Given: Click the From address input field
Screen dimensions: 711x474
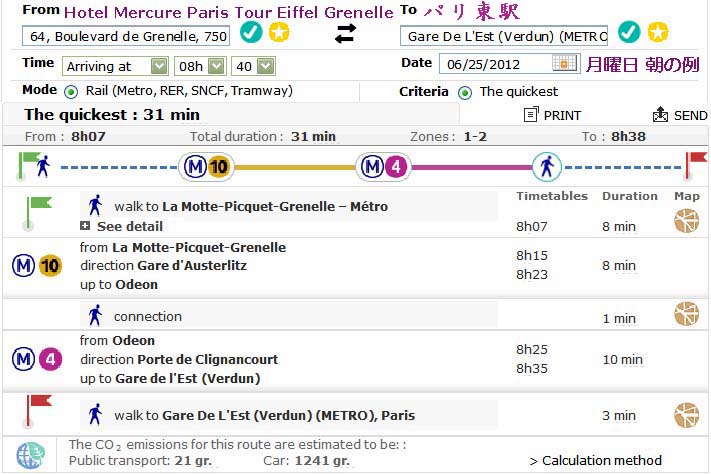Looking at the screenshot, I should [x=126, y=36].
